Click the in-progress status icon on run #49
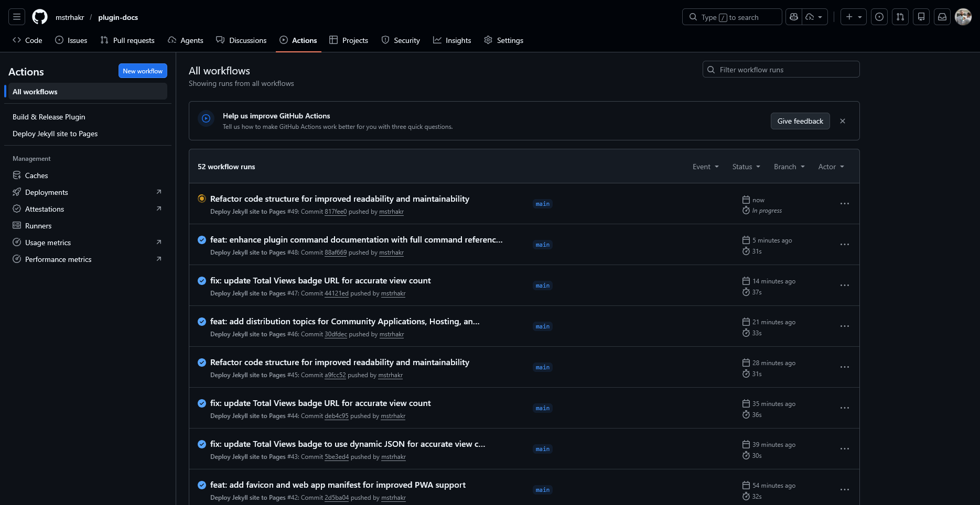 pos(202,199)
